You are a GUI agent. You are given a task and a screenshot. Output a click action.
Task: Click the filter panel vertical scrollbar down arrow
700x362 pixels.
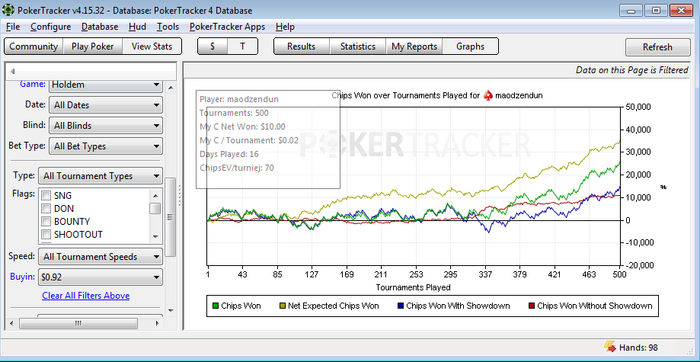[x=170, y=310]
